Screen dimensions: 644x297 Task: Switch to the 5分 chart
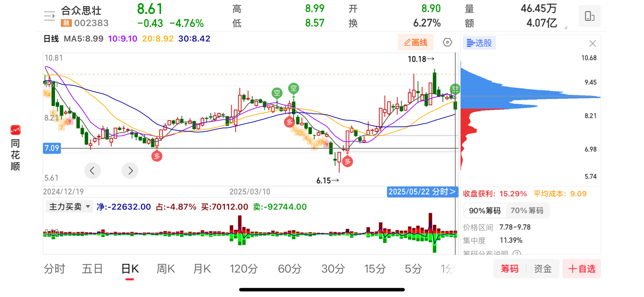click(413, 269)
